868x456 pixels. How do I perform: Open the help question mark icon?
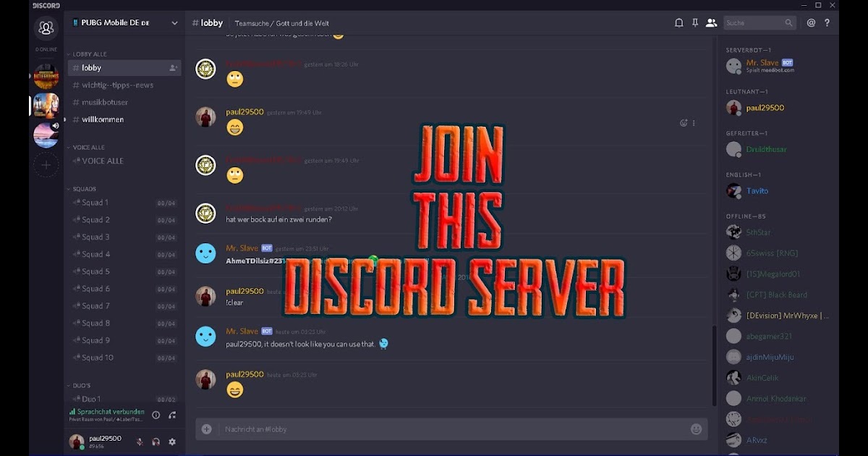827,23
